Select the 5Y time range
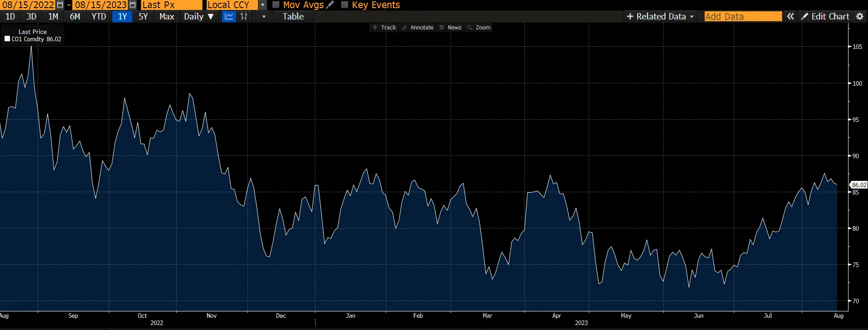 [143, 16]
